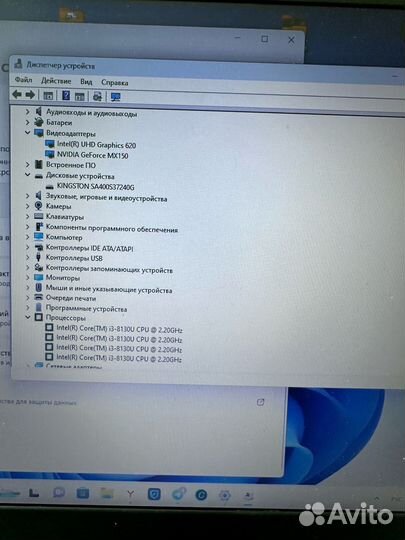Image resolution: width=405 pixels, height=540 pixels.
Task: Open the Вид menu
Action: 86,82
